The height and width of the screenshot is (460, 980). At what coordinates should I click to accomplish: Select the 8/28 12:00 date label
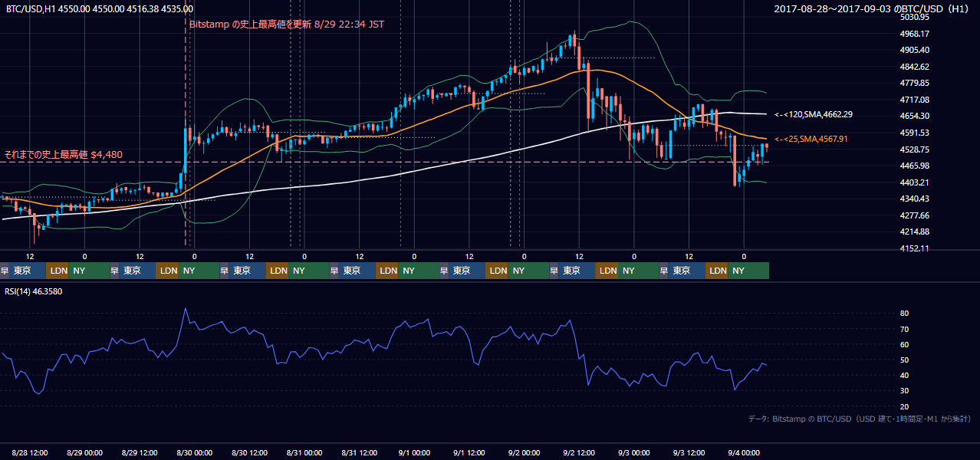[x=31, y=452]
